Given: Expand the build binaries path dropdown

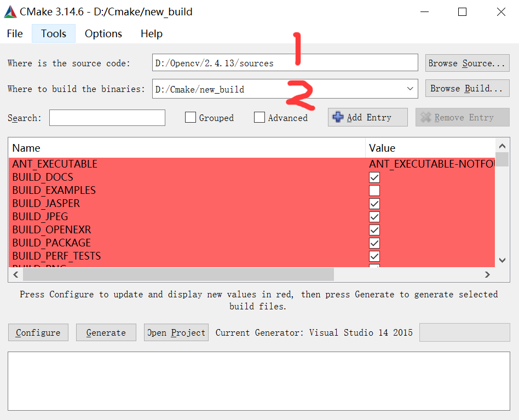Looking at the screenshot, I should [x=410, y=89].
